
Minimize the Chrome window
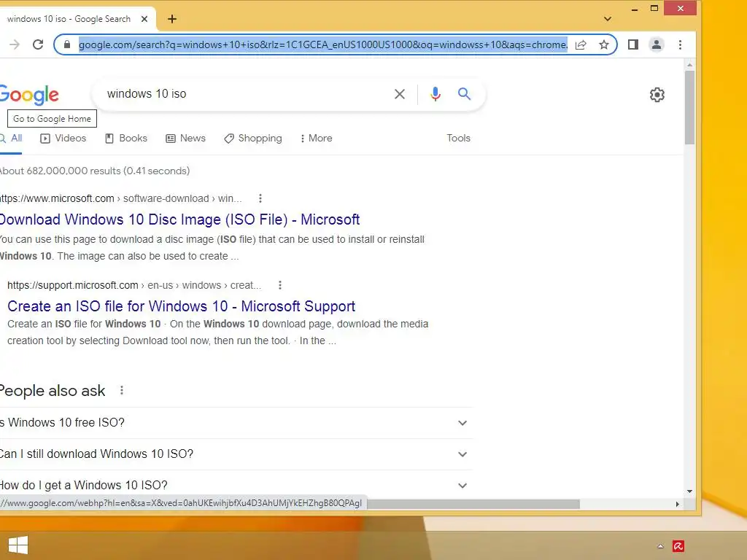(634, 9)
